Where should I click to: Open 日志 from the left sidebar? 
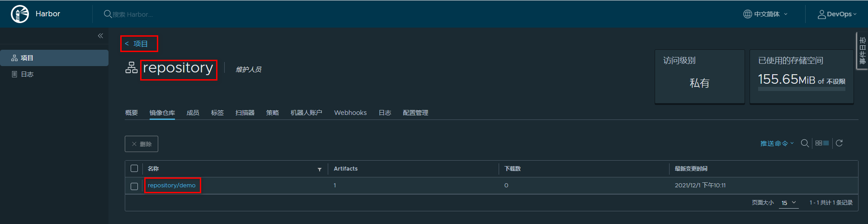click(27, 74)
